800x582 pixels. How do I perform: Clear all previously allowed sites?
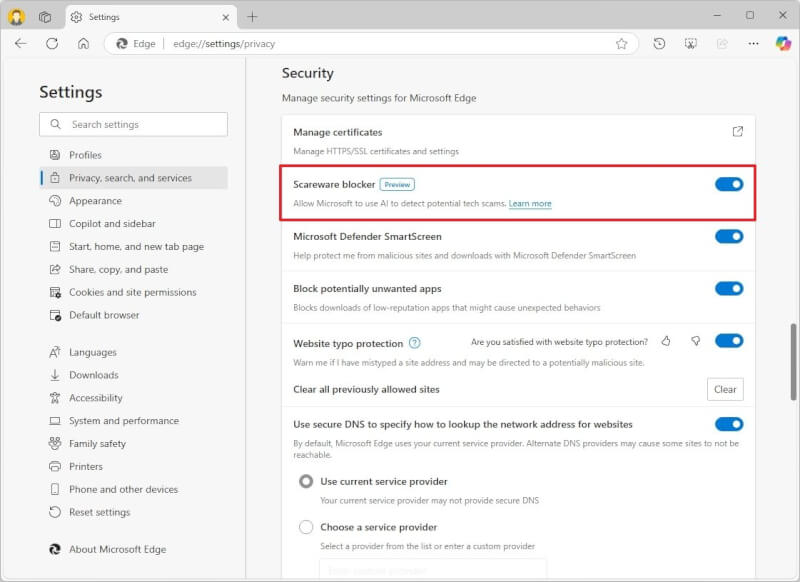(x=725, y=389)
